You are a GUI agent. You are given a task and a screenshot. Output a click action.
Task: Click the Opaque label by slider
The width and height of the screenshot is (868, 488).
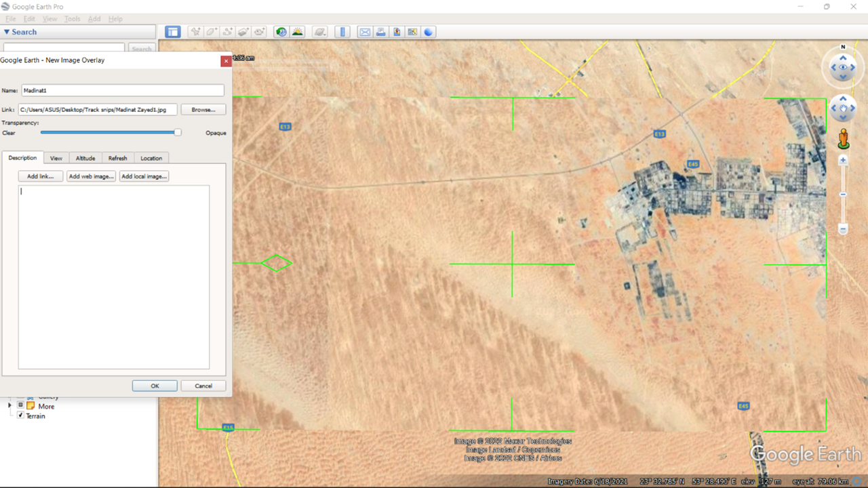click(216, 133)
